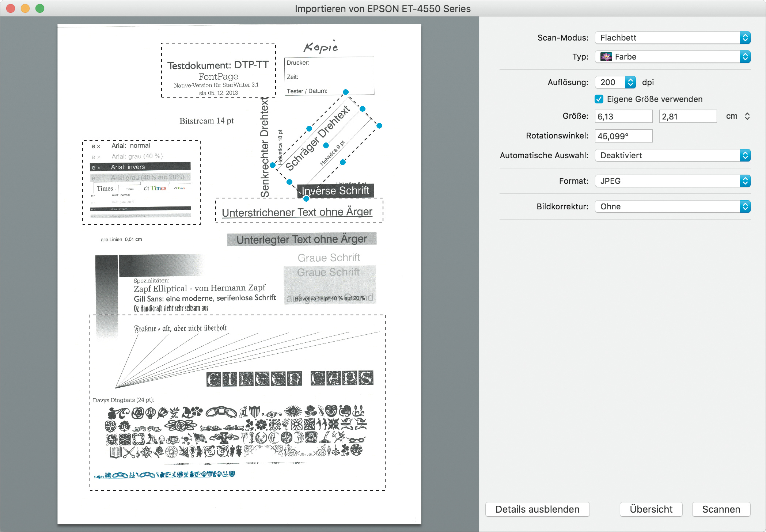766x532 pixels.
Task: Click the Rotationswinkel input field
Action: coord(623,136)
